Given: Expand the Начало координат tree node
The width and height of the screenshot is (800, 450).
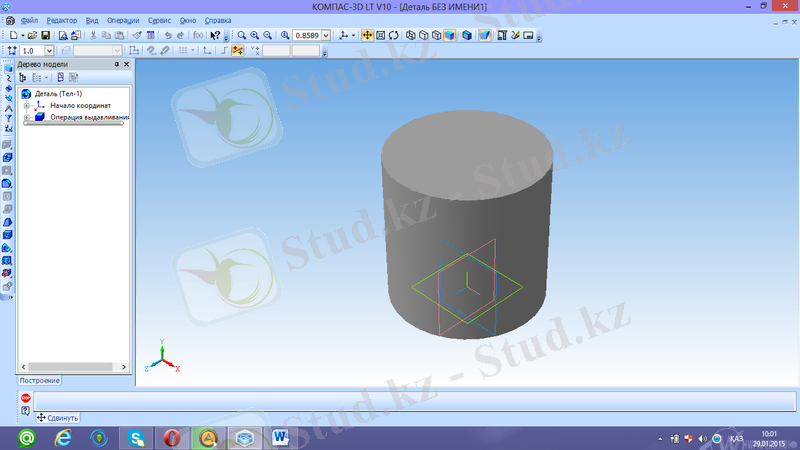Looking at the screenshot, I should [x=25, y=105].
